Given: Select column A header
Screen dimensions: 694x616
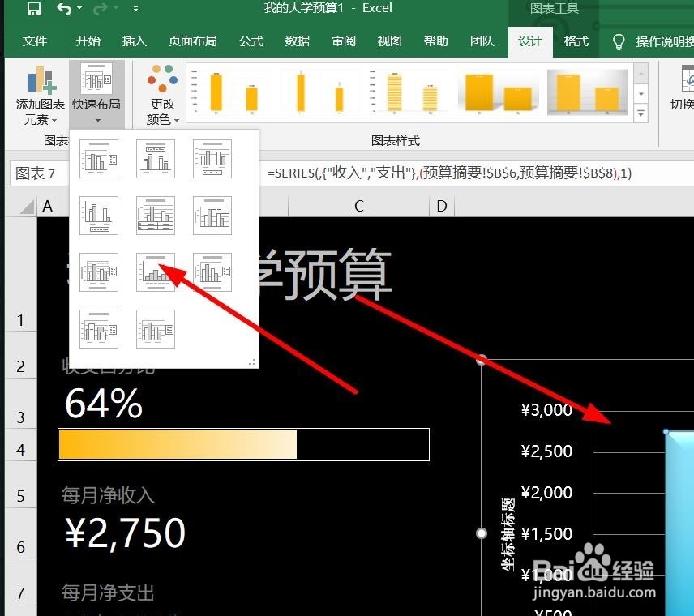Looking at the screenshot, I should point(47,206).
